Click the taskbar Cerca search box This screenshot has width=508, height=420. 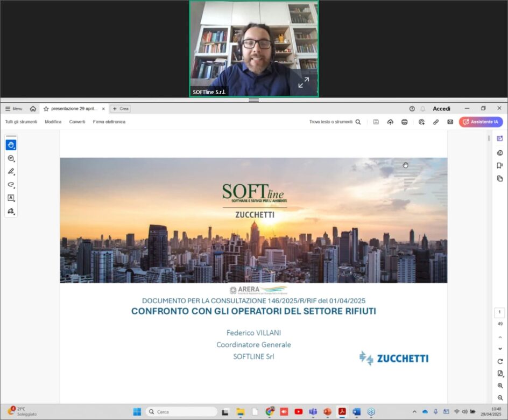(x=181, y=412)
